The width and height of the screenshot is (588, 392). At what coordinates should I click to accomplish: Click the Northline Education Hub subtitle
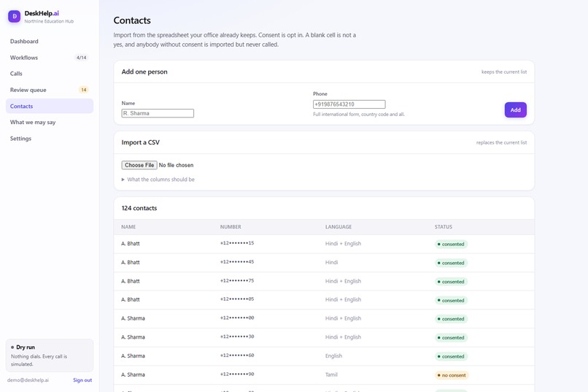coord(49,21)
